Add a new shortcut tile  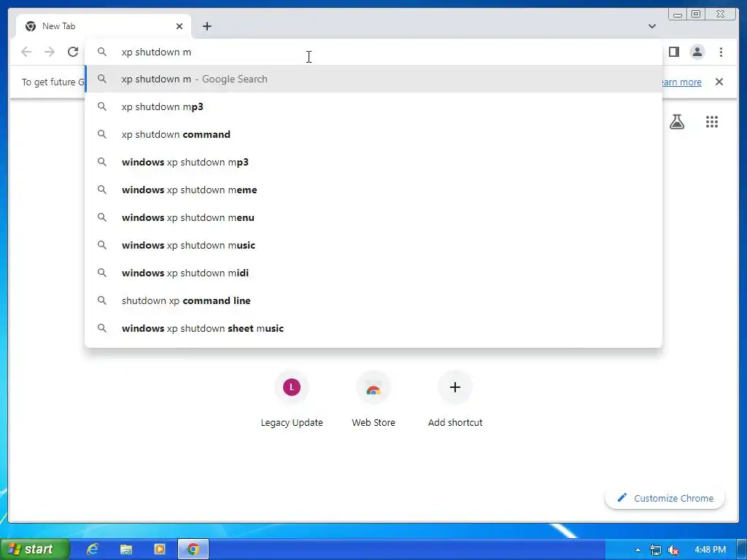click(455, 399)
